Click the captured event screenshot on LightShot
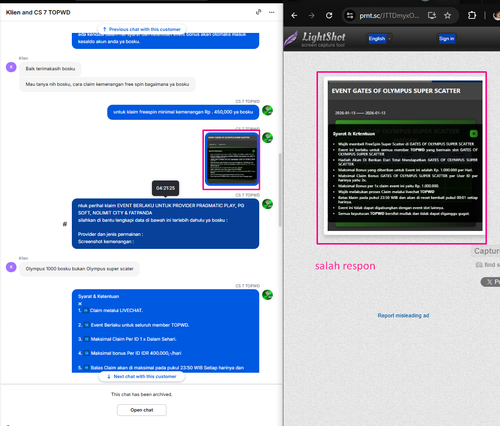Image resolution: width=500 pixels, height=426 pixels. coord(405,155)
